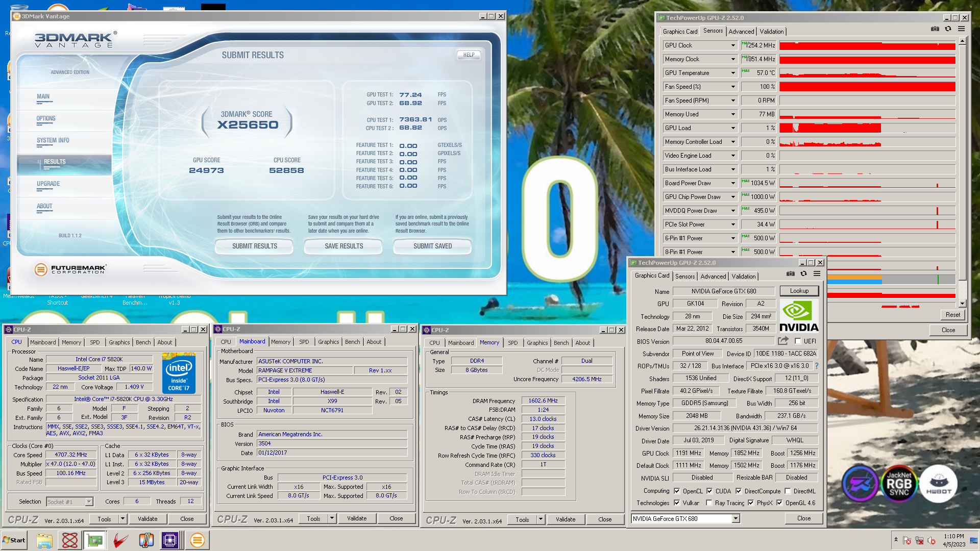The width and height of the screenshot is (980, 551).
Task: Expand the Board Power Draw sensor dropdown
Action: click(x=733, y=183)
